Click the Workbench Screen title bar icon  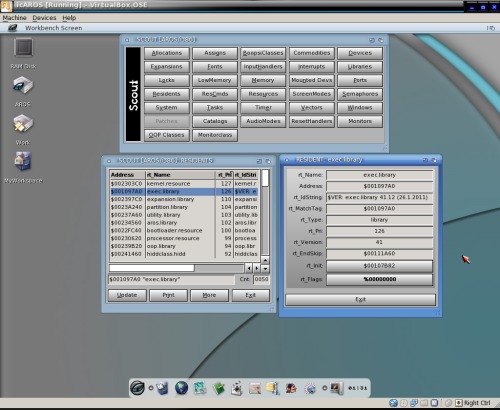point(13,28)
